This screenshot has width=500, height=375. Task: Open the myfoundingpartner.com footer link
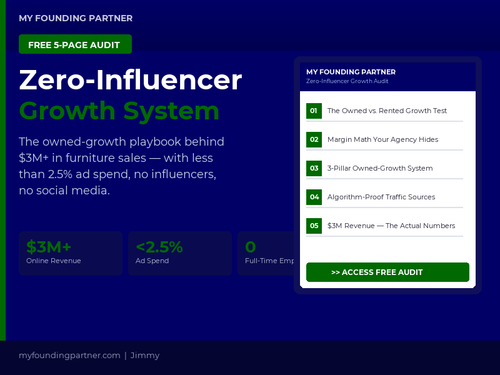pyautogui.click(x=70, y=355)
